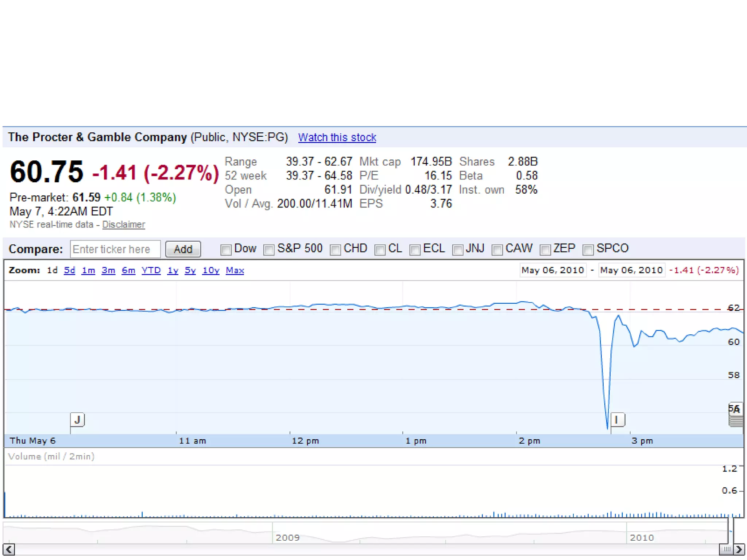Choose YTD zoom range
This screenshot has width=747, height=560.
(x=151, y=270)
